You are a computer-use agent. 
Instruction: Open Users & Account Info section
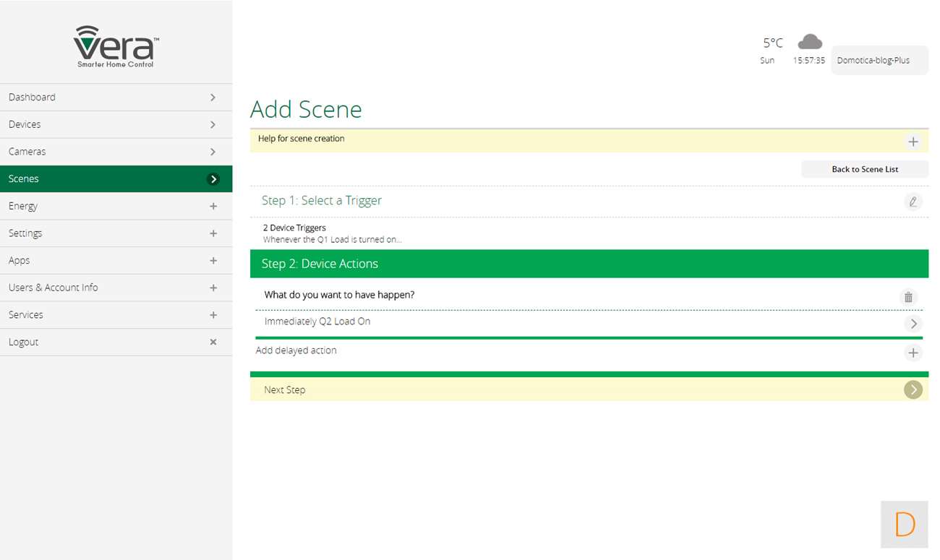116,288
